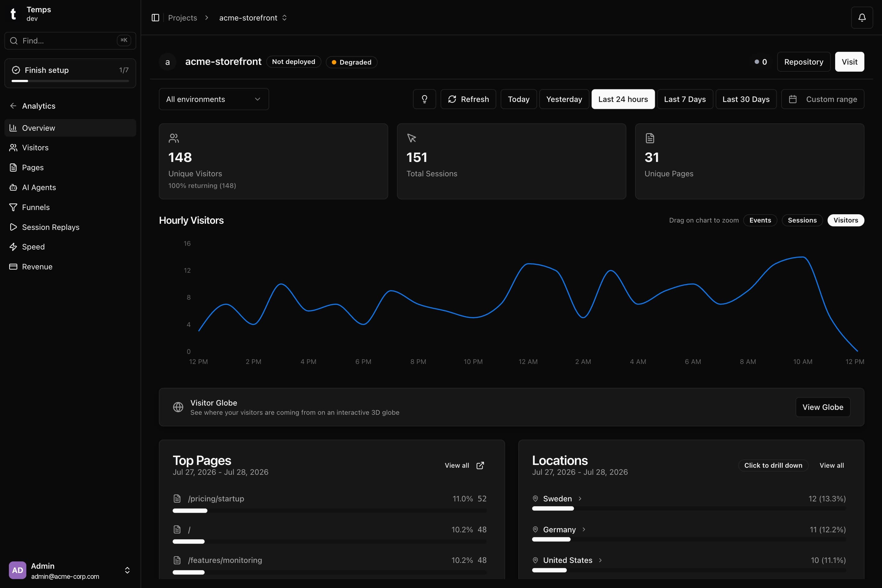Click the Projects breadcrumb link
Screen dimensions: 882x588
(182, 18)
